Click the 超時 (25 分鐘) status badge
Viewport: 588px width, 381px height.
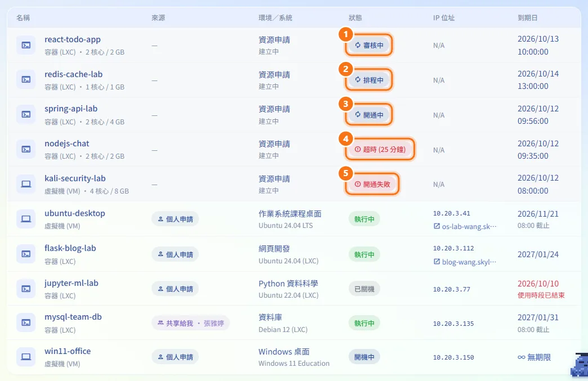380,150
